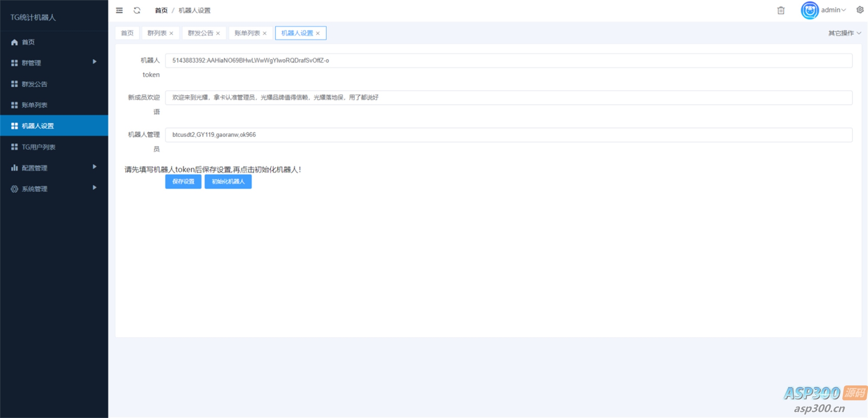Close the 群列表 tab
The image size is (868, 418).
click(x=171, y=33)
